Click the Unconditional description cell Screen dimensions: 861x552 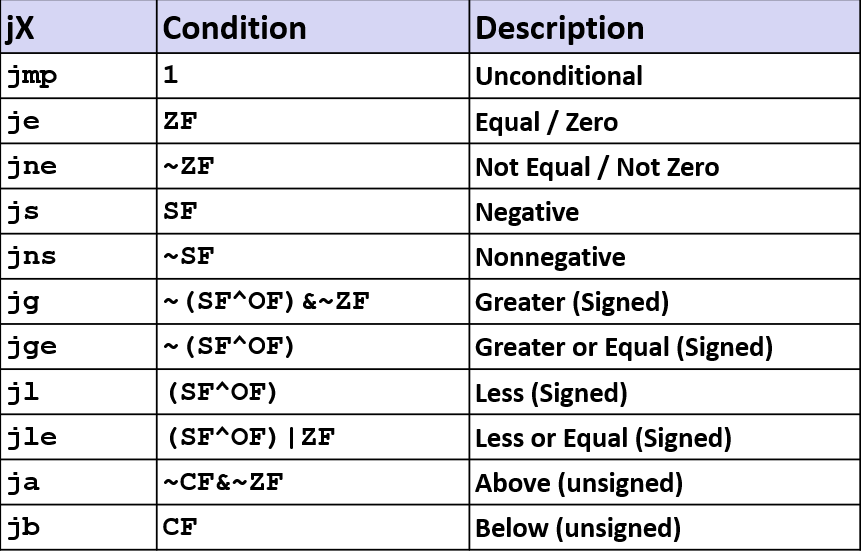[x=559, y=76]
